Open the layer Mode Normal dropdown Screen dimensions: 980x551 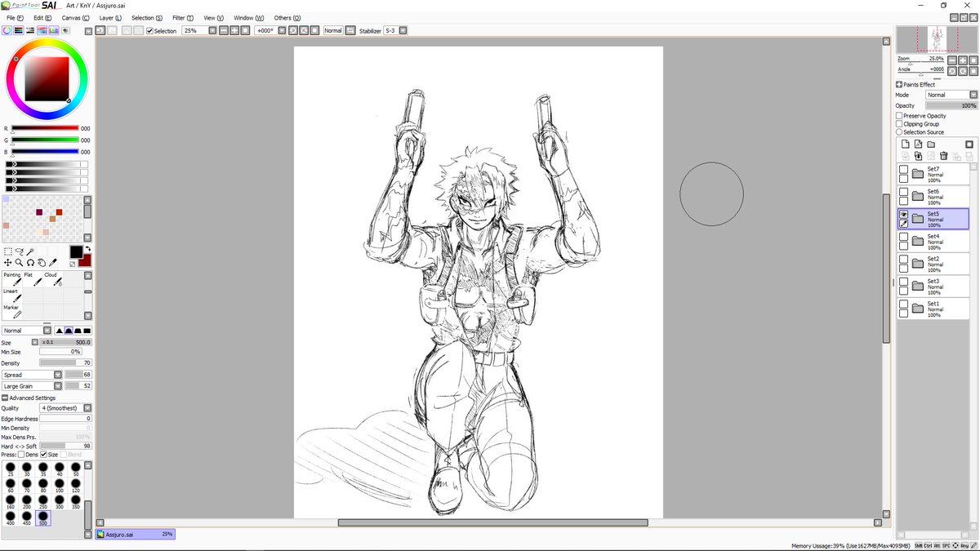[x=973, y=95]
